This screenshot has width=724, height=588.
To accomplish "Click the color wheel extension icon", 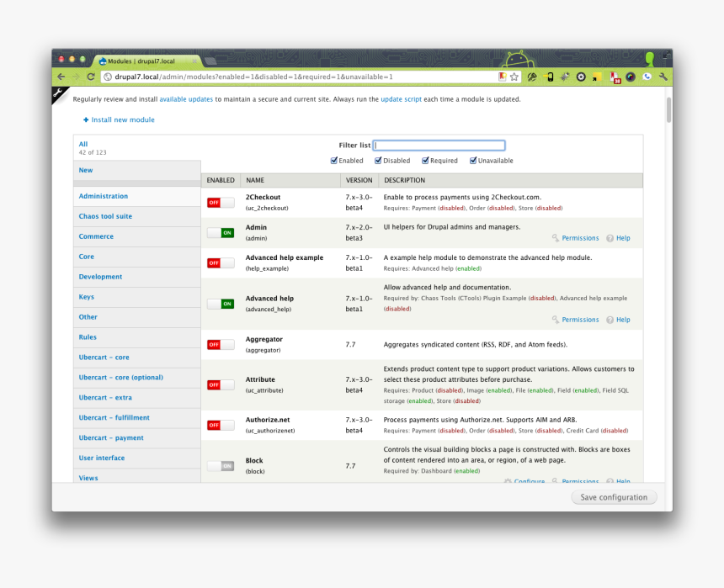I will coord(631,77).
